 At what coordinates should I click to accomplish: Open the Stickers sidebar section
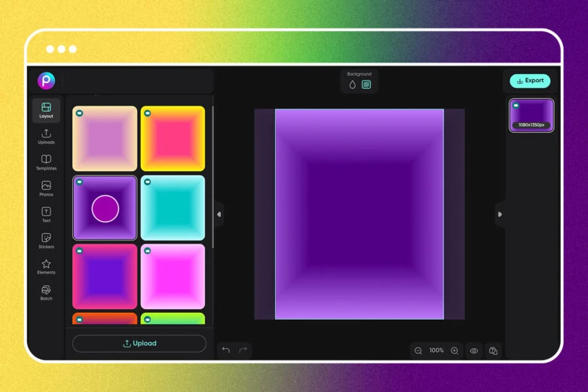coord(46,240)
